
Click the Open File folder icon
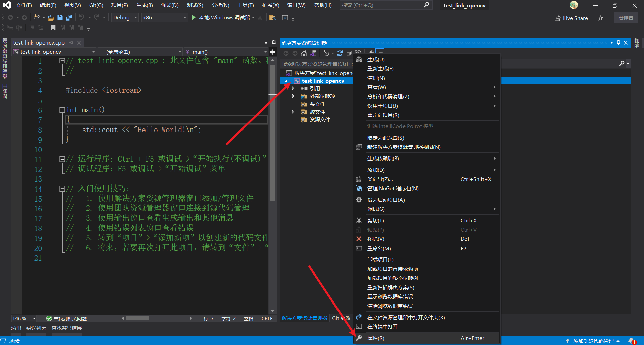51,18
